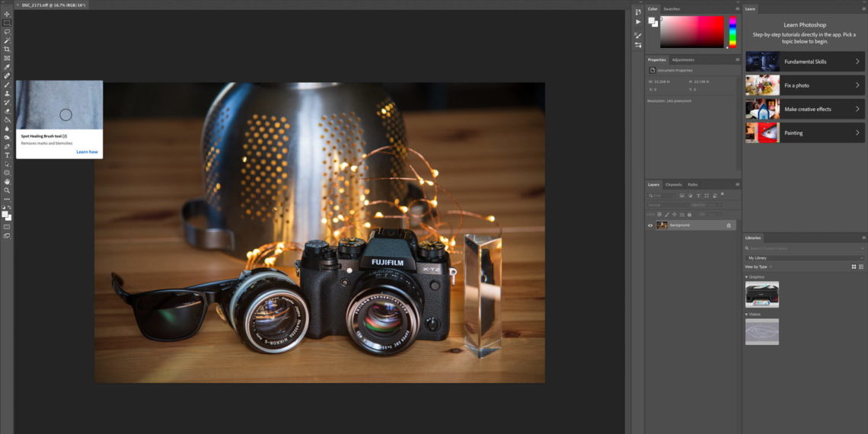Select the Dodge tool

click(x=7, y=137)
